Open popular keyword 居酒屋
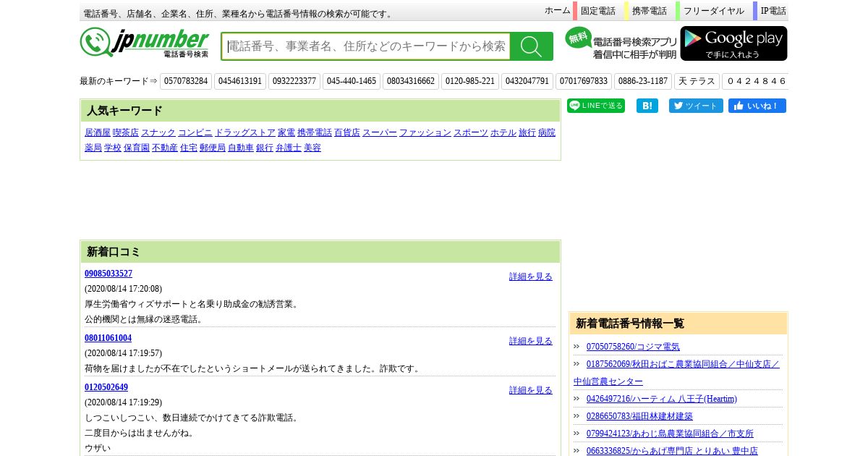The height and width of the screenshot is (456, 868). pos(98,132)
